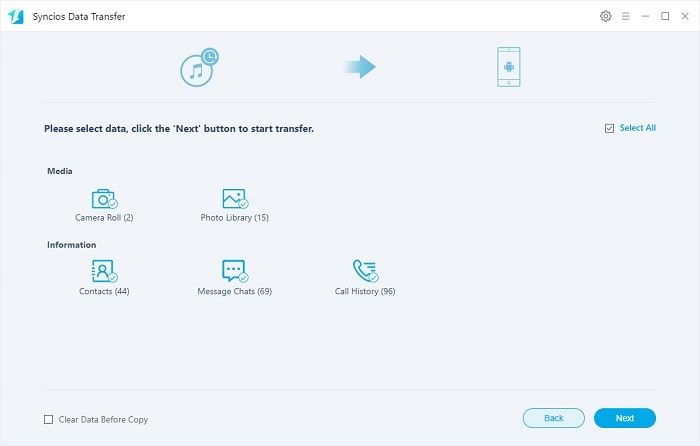The image size is (700, 446).
Task: Toggle the Contacts data icon
Action: click(103, 271)
